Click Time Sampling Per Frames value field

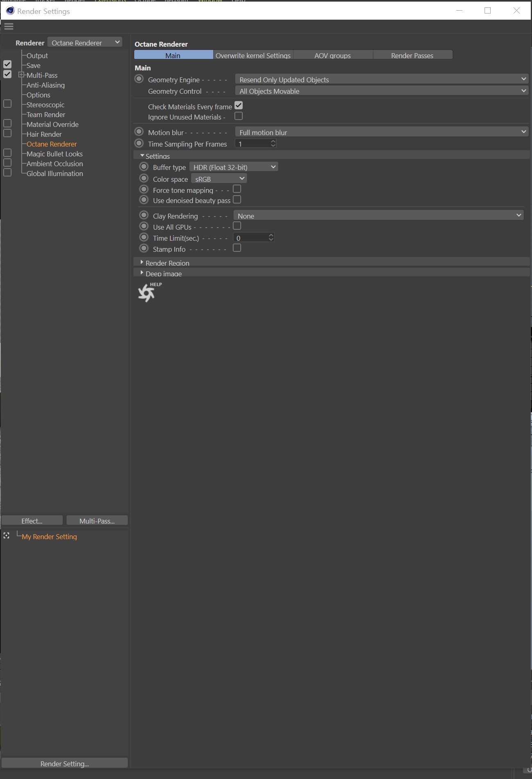[x=252, y=144]
